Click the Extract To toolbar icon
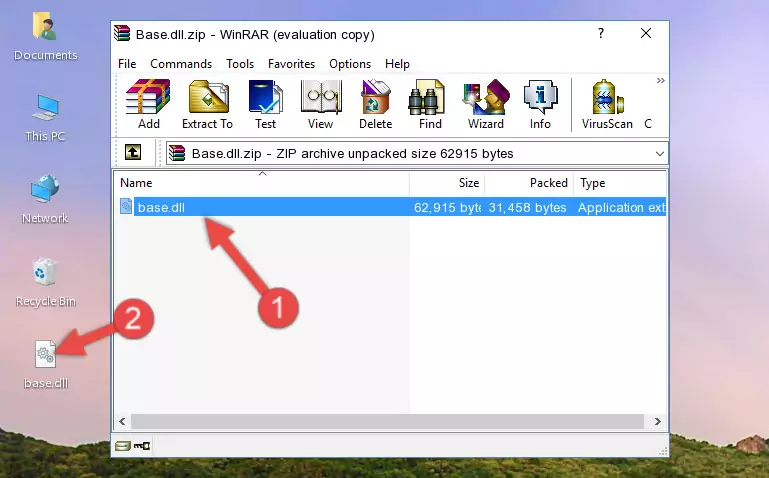 pos(207,104)
